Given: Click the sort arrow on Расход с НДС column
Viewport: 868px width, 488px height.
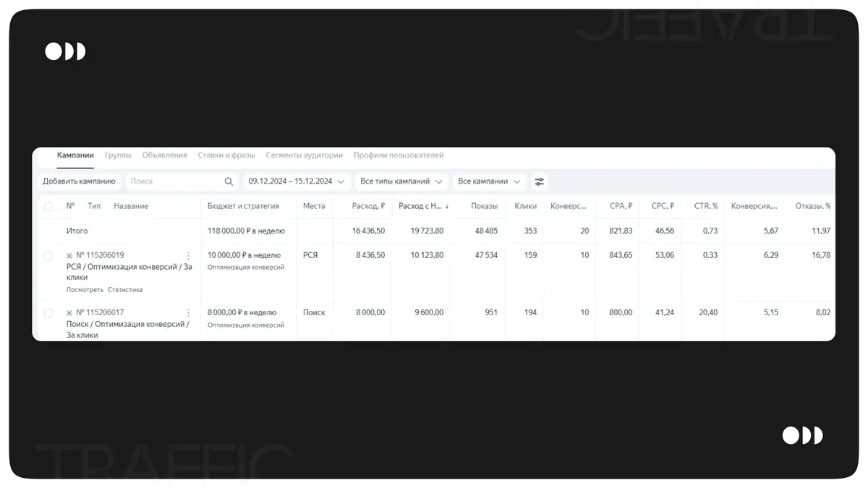Looking at the screenshot, I should (x=447, y=207).
